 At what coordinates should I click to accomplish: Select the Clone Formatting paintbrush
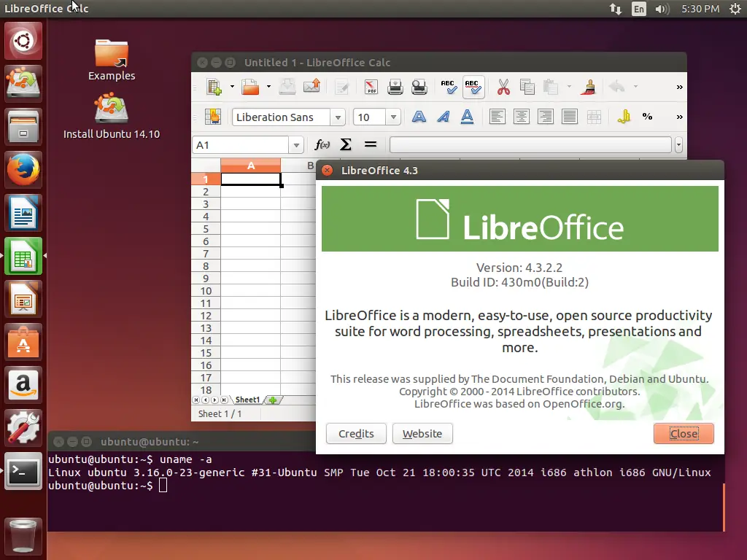589,87
